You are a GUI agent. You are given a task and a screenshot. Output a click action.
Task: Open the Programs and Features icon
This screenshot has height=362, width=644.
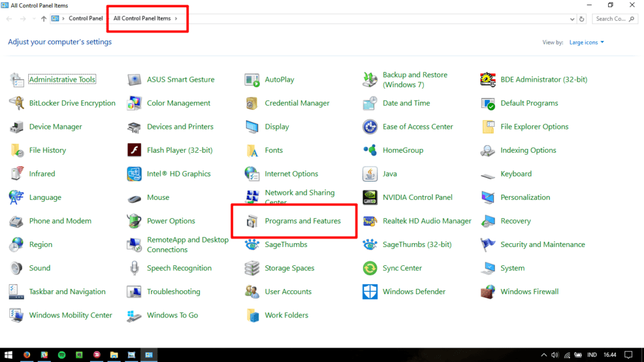pyautogui.click(x=252, y=221)
